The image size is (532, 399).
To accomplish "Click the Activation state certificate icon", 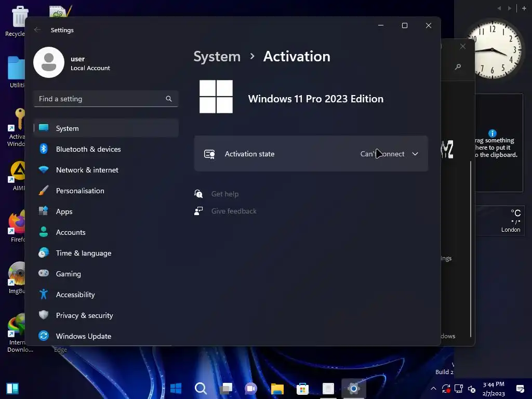I will click(x=209, y=154).
